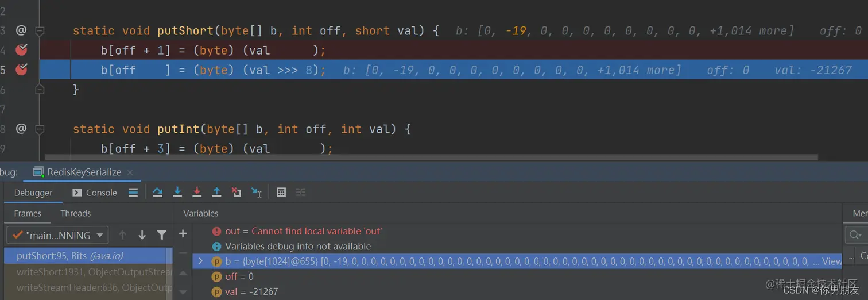The width and height of the screenshot is (868, 300).
Task: Click putShort closing brace fold marker
Action: pos(40,89)
